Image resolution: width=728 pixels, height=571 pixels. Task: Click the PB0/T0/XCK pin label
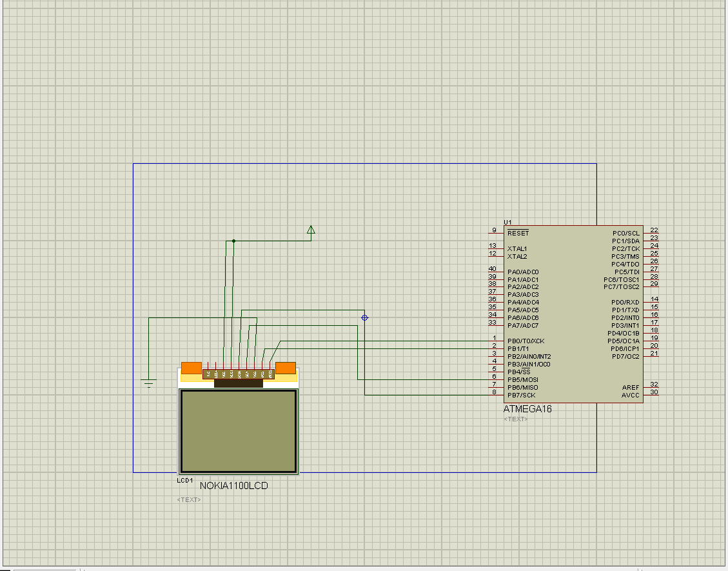[x=526, y=341]
